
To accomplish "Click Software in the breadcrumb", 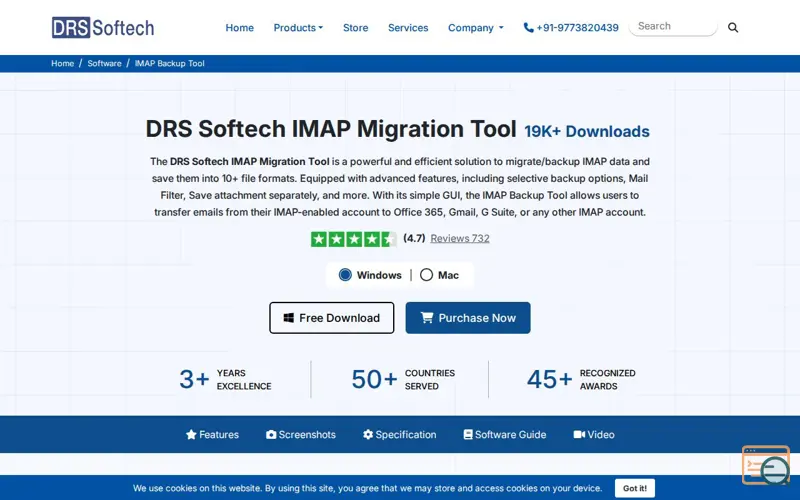I will pyautogui.click(x=104, y=63).
